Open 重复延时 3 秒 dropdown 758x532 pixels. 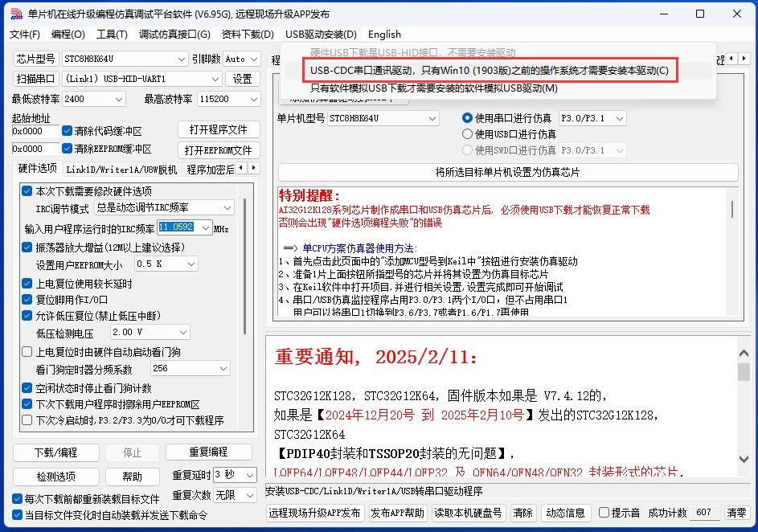(x=235, y=475)
